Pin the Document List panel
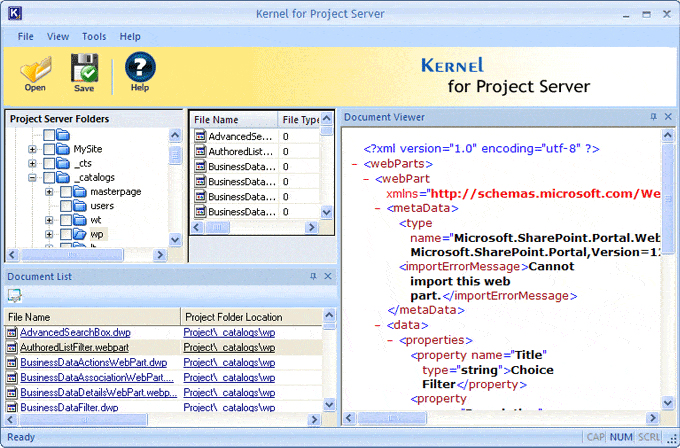Image resolution: width=680 pixels, height=448 pixels. click(313, 276)
